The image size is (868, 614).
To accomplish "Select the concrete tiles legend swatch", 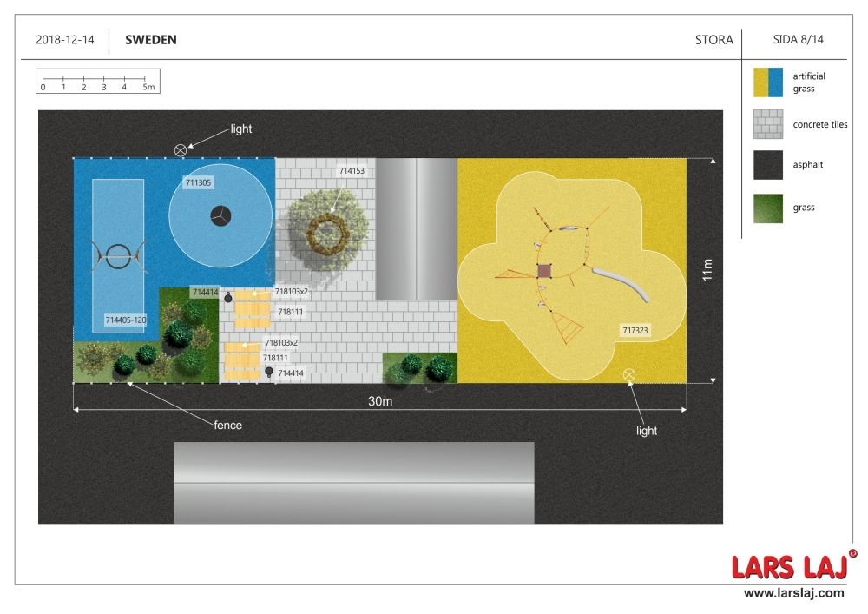I will [x=768, y=124].
